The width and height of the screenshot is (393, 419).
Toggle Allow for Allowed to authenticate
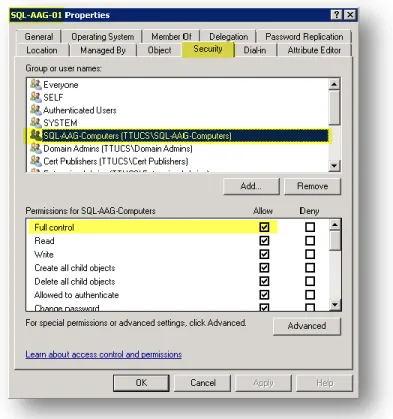pos(264,295)
